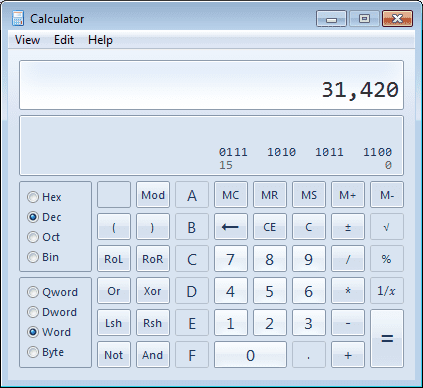Click the C clear button beside CE

click(x=309, y=227)
